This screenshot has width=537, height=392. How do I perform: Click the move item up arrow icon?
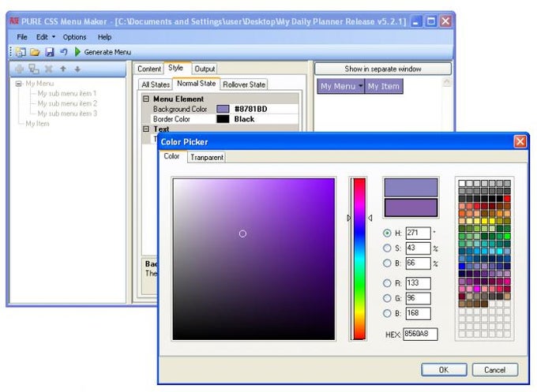[63, 69]
